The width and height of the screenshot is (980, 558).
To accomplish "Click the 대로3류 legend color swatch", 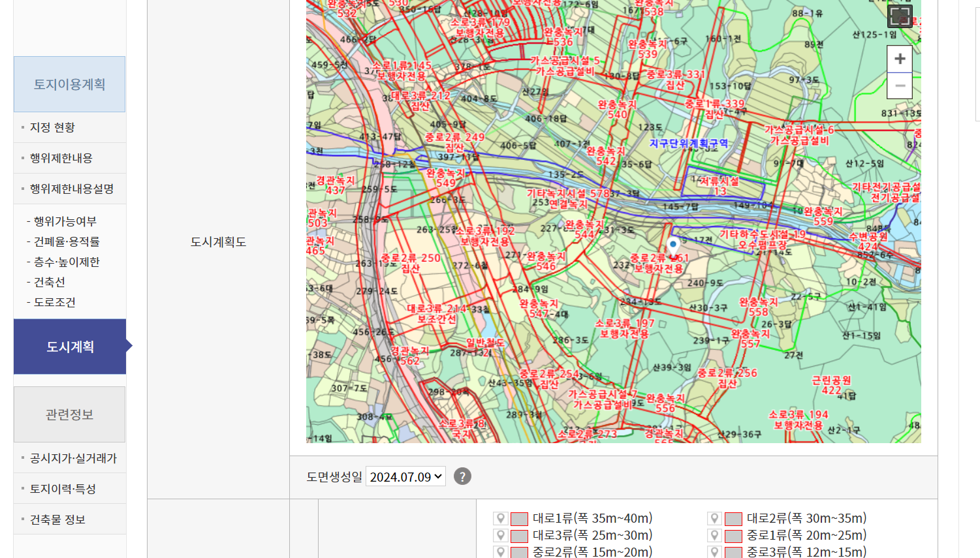I will pos(519,536).
